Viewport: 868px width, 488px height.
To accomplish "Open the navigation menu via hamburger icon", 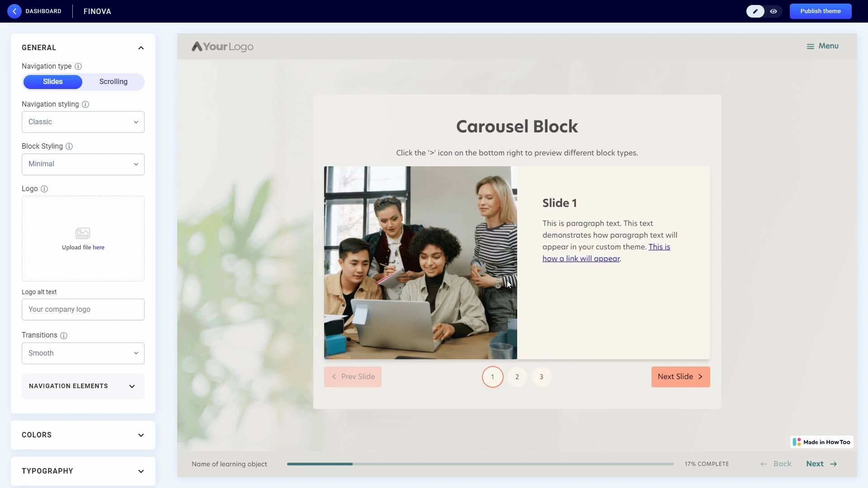I will pyautogui.click(x=811, y=46).
